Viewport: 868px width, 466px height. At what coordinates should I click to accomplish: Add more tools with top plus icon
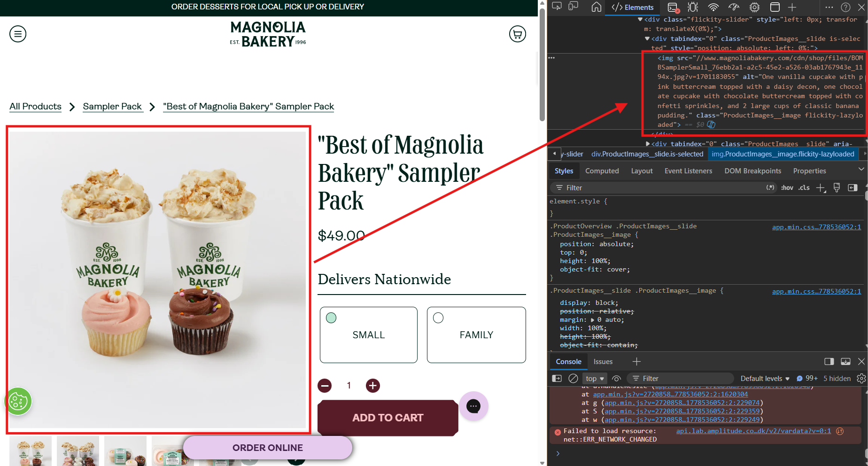(x=792, y=7)
